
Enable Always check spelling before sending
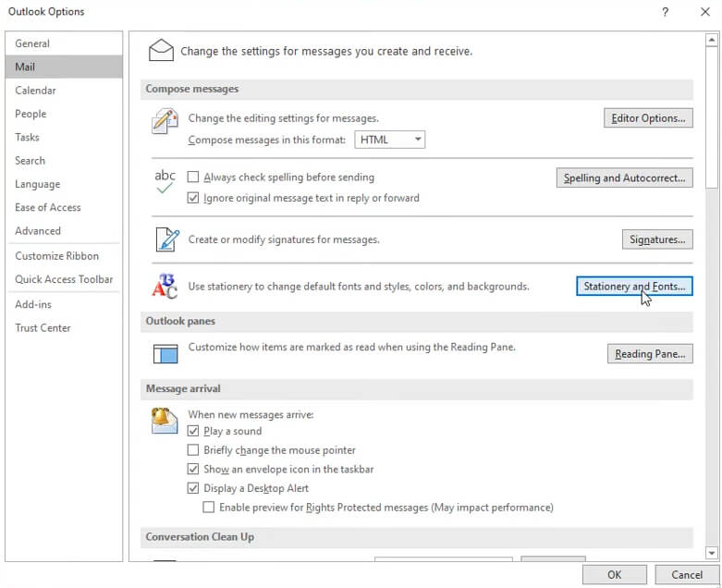[x=193, y=177]
